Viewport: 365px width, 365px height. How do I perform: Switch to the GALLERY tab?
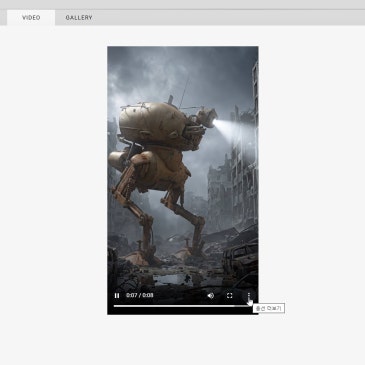[x=79, y=18]
